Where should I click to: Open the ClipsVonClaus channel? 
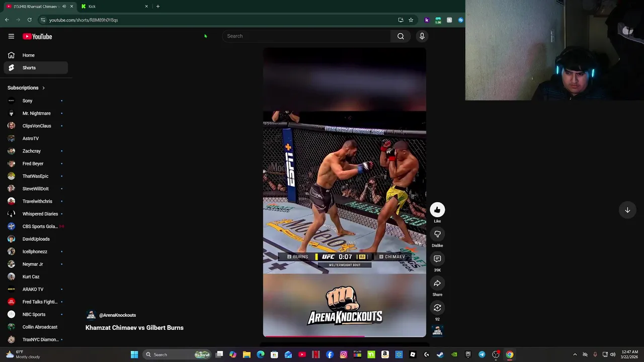click(x=36, y=126)
